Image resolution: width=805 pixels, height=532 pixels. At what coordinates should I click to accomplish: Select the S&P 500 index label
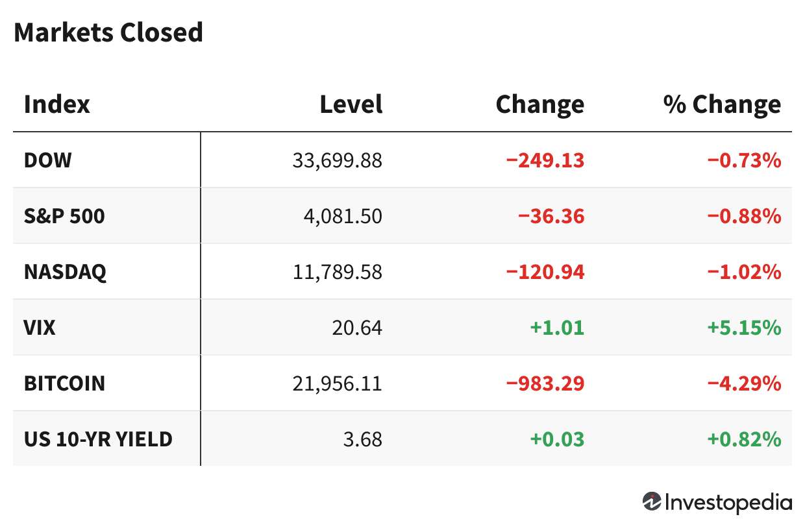[x=64, y=216]
